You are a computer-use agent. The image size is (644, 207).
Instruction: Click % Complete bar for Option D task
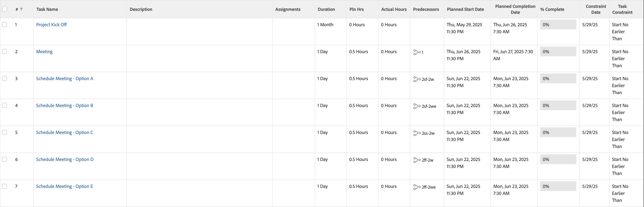click(x=558, y=159)
